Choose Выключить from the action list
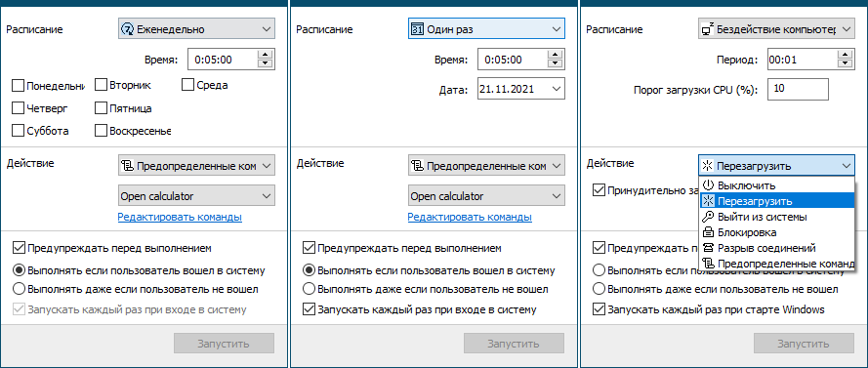868x368 pixels. 776,184
